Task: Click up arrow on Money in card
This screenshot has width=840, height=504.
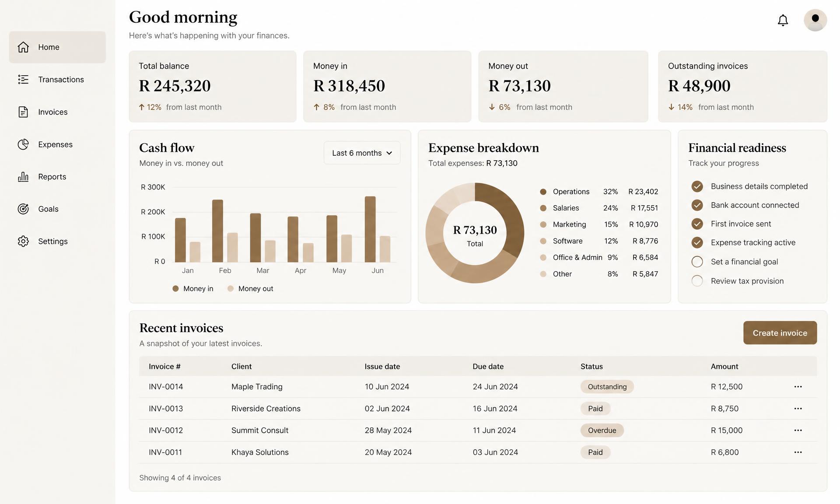Action: click(316, 107)
